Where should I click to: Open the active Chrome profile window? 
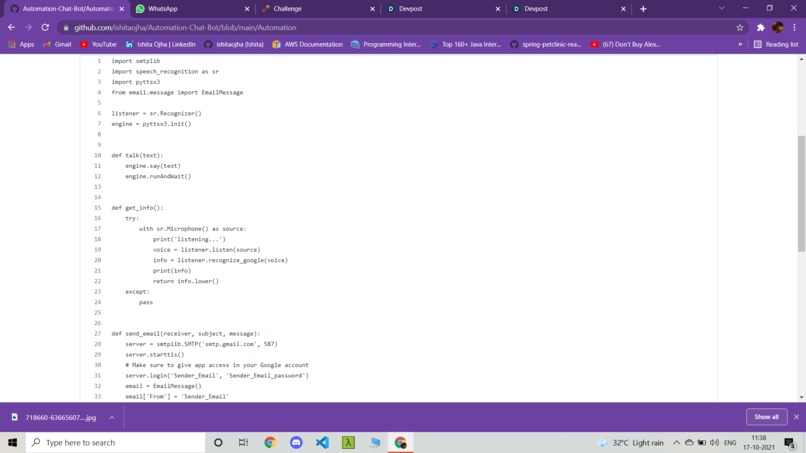[x=400, y=443]
